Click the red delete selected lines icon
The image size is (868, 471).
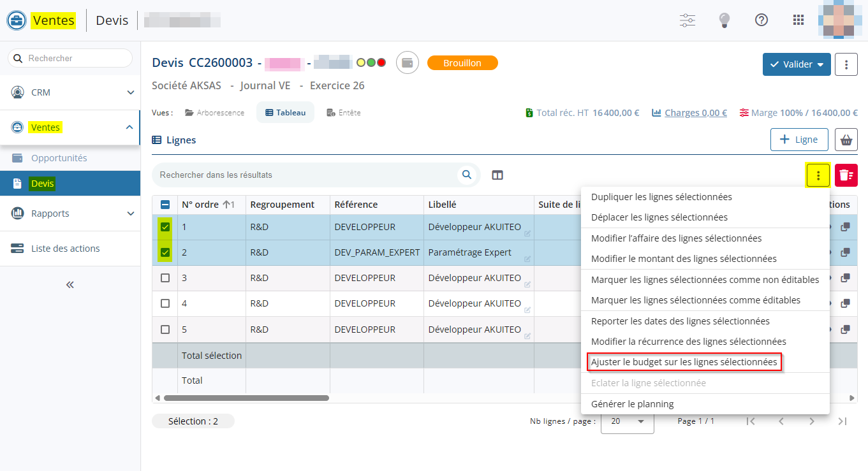click(846, 175)
